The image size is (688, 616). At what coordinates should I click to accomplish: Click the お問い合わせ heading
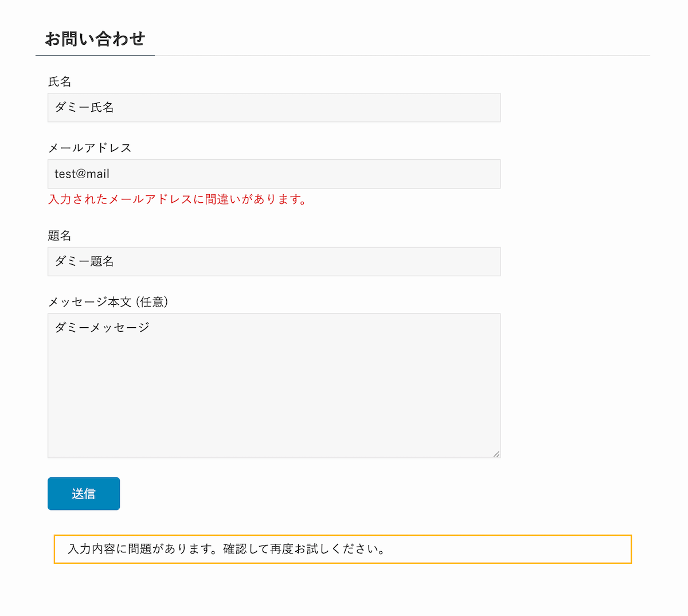pyautogui.click(x=95, y=39)
